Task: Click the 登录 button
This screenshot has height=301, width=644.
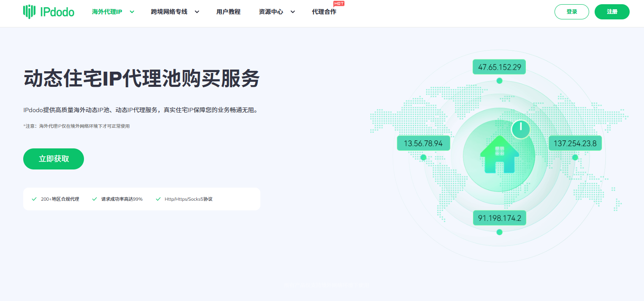Action: click(571, 12)
